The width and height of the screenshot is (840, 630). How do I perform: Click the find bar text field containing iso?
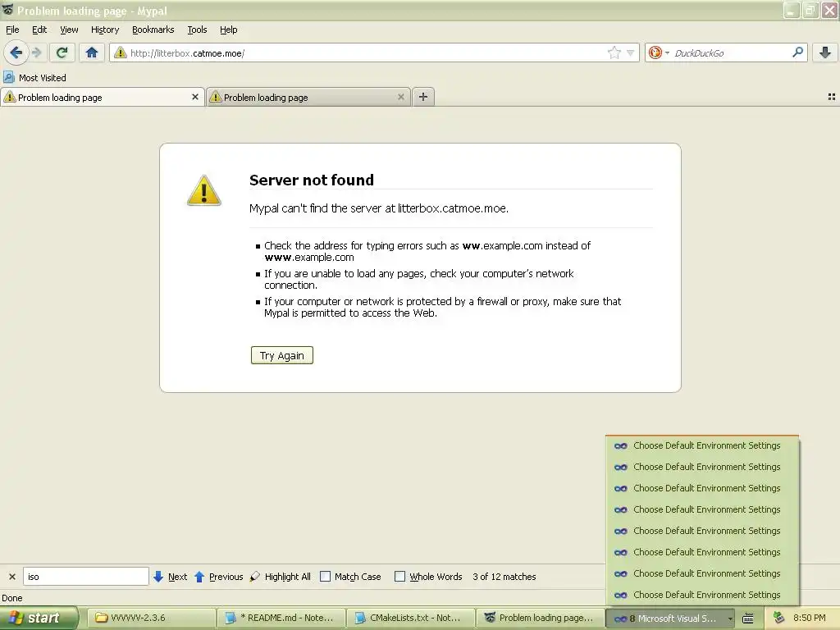(x=85, y=577)
